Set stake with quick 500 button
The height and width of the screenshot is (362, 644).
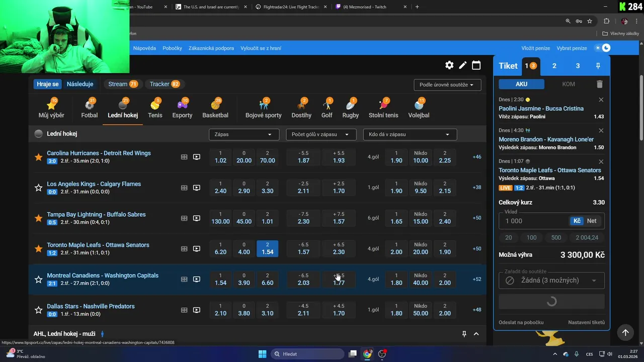click(556, 238)
